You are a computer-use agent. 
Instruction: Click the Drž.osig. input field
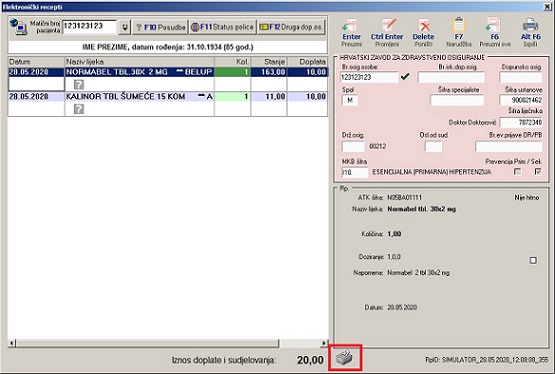(353, 146)
